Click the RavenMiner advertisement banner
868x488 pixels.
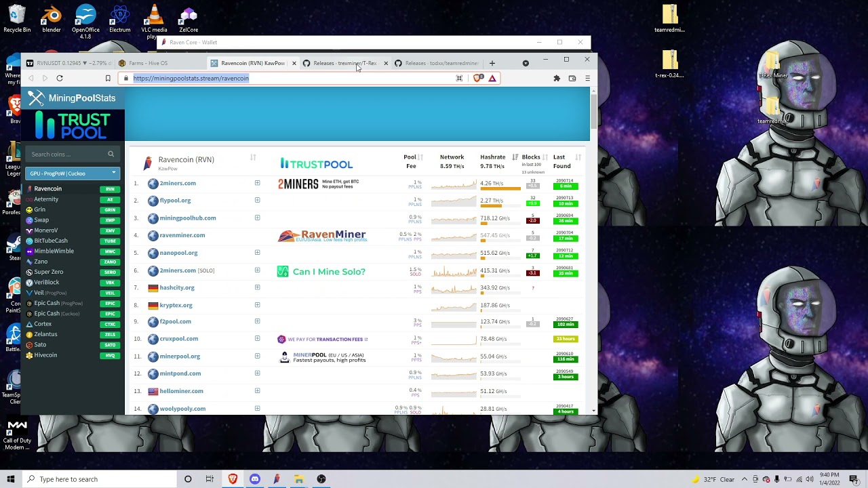coord(322,235)
